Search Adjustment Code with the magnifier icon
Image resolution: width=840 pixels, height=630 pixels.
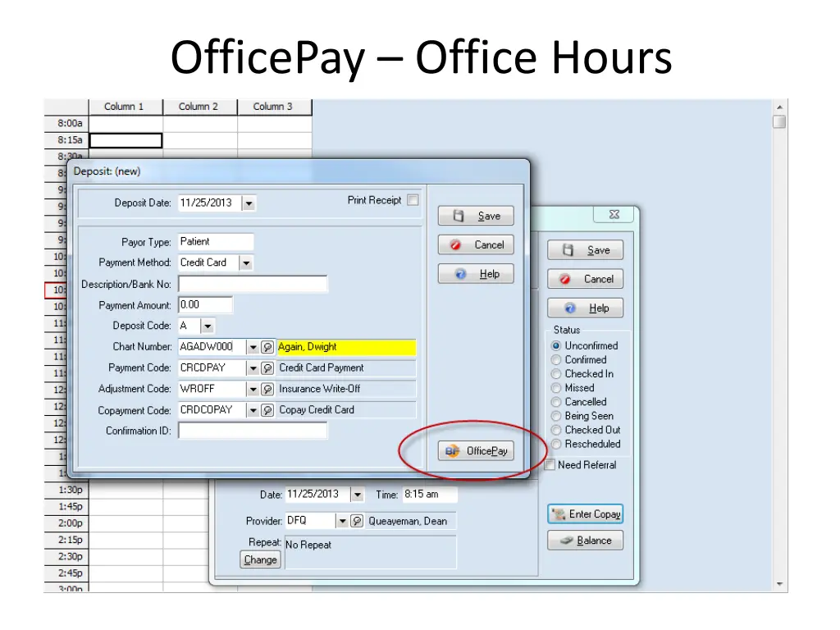(x=267, y=389)
